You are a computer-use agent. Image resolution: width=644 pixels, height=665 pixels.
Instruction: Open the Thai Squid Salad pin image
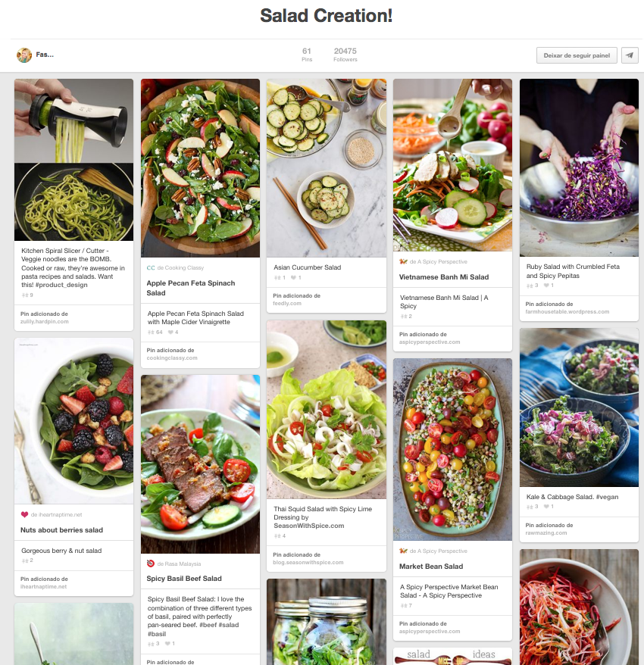327,409
